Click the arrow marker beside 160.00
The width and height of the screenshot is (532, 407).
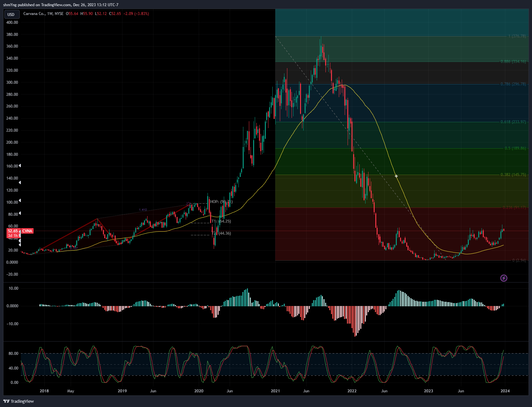[x=20, y=166]
